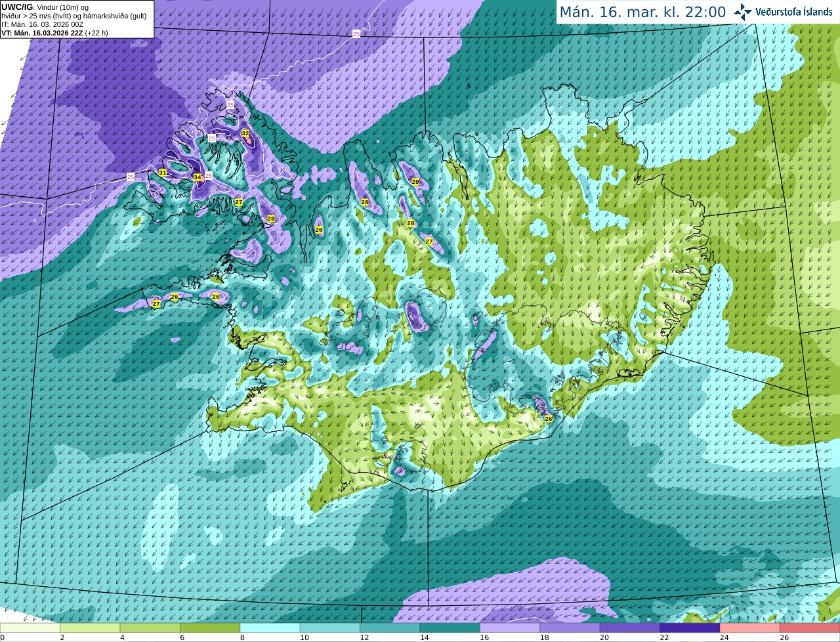Pick the 24–26 m/s pink legend swatch
The image size is (840, 642).
tap(750, 628)
